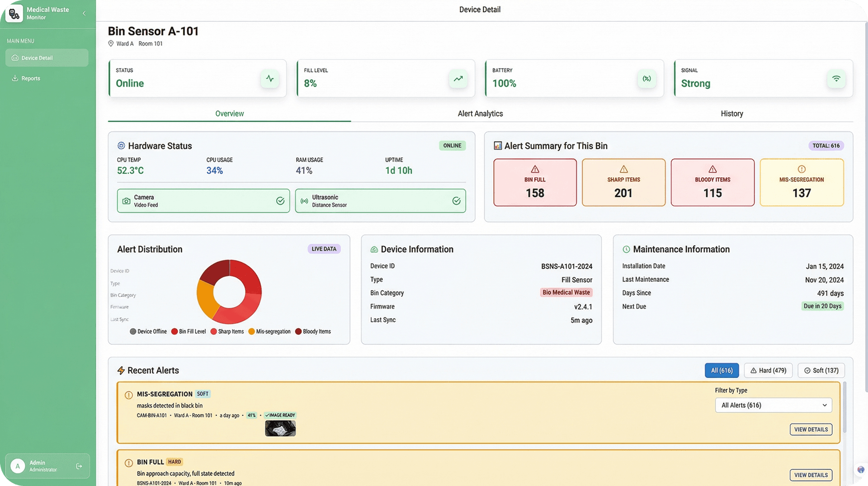Image resolution: width=868 pixels, height=486 pixels.
Task: Filter alerts by Hard (479)
Action: [x=768, y=371]
